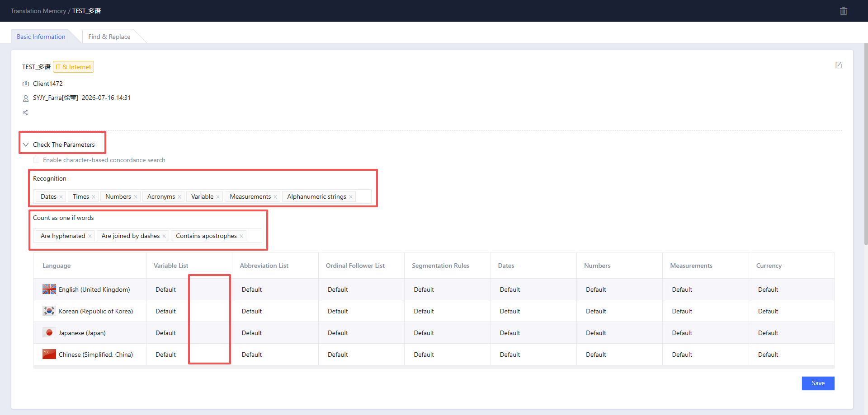Go to Translation Memory breadcrumb
868x415 pixels.
coord(38,11)
